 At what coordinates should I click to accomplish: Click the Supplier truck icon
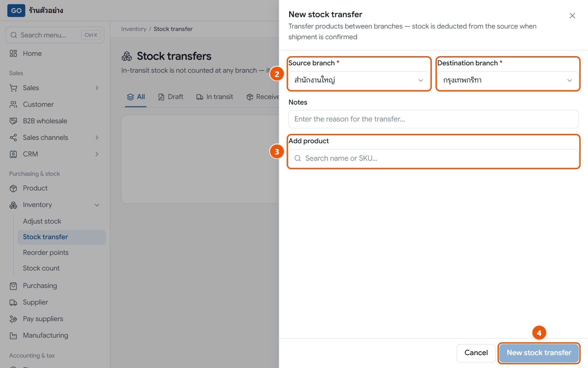click(x=13, y=302)
